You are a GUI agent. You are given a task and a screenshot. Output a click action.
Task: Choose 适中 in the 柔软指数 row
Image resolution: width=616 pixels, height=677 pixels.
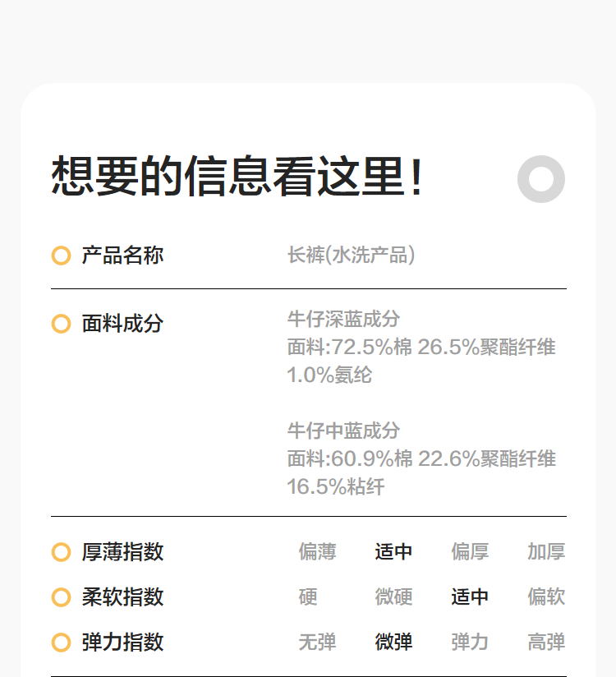(470, 597)
